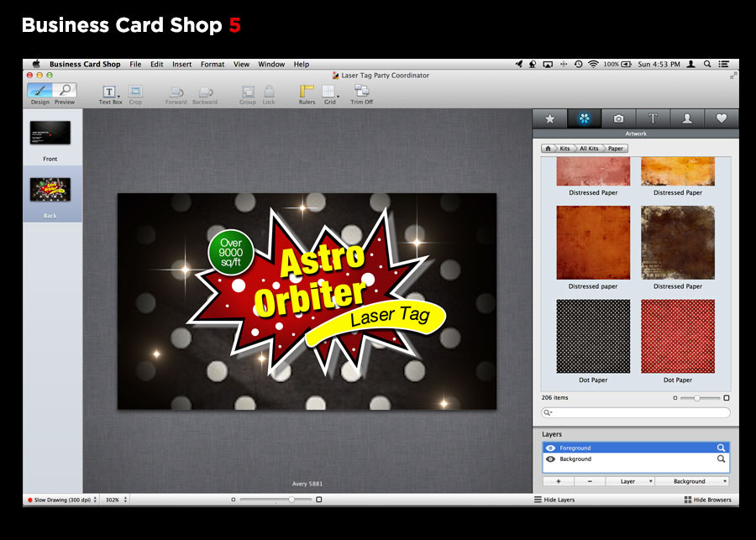Go to Kits breadcrumb
This screenshot has width=756, height=540.
(564, 149)
